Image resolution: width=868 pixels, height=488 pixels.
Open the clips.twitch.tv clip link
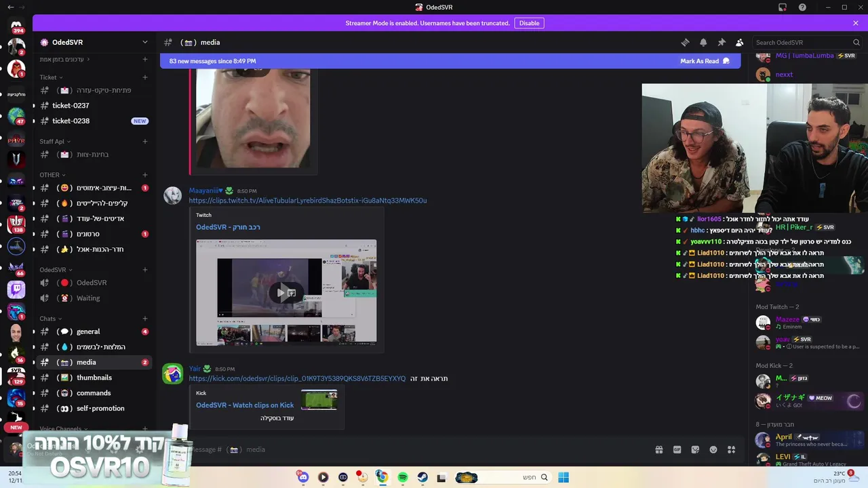308,201
